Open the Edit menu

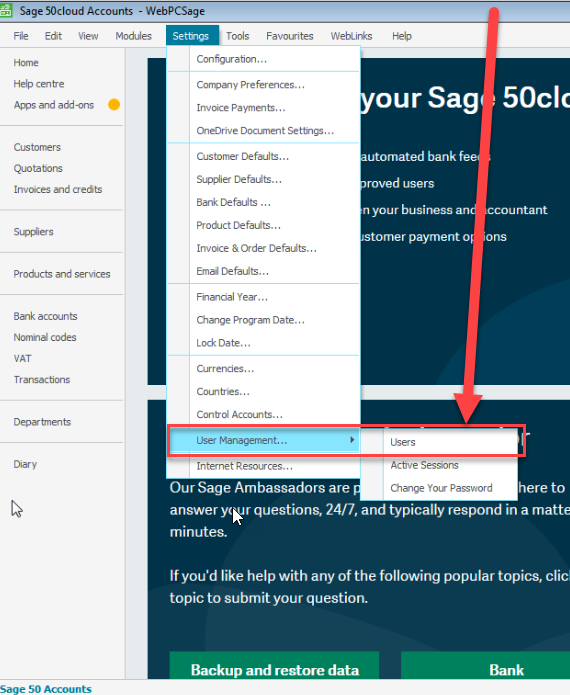53,36
